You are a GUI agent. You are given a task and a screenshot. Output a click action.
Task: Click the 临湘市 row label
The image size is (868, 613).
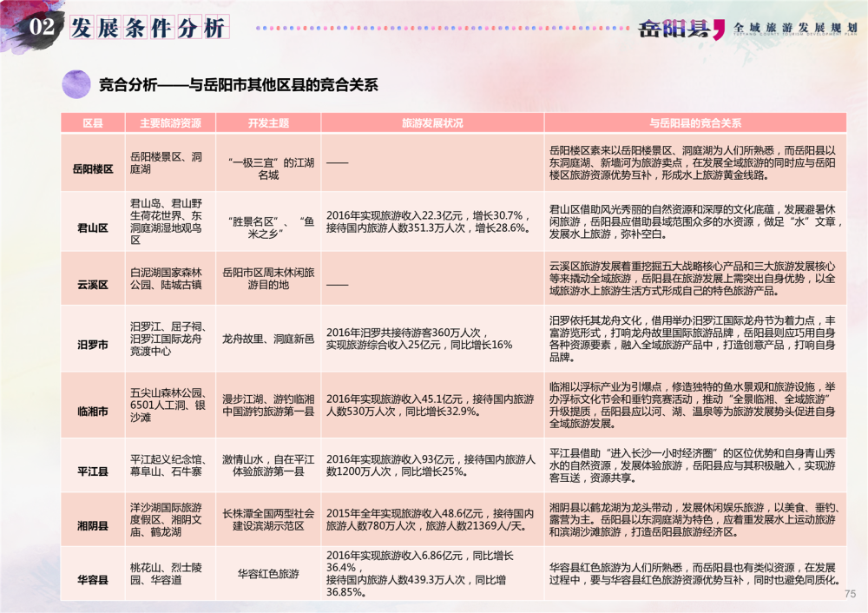coord(93,411)
